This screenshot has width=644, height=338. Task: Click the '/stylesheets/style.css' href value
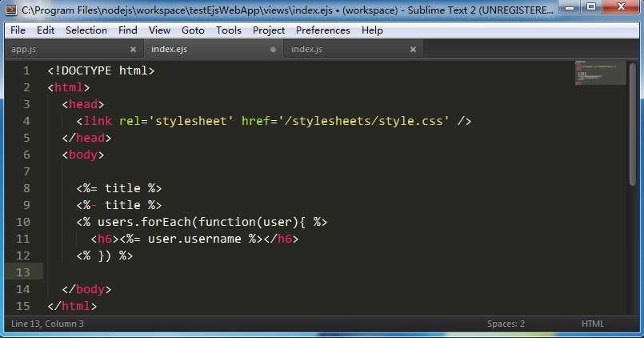[363, 121]
